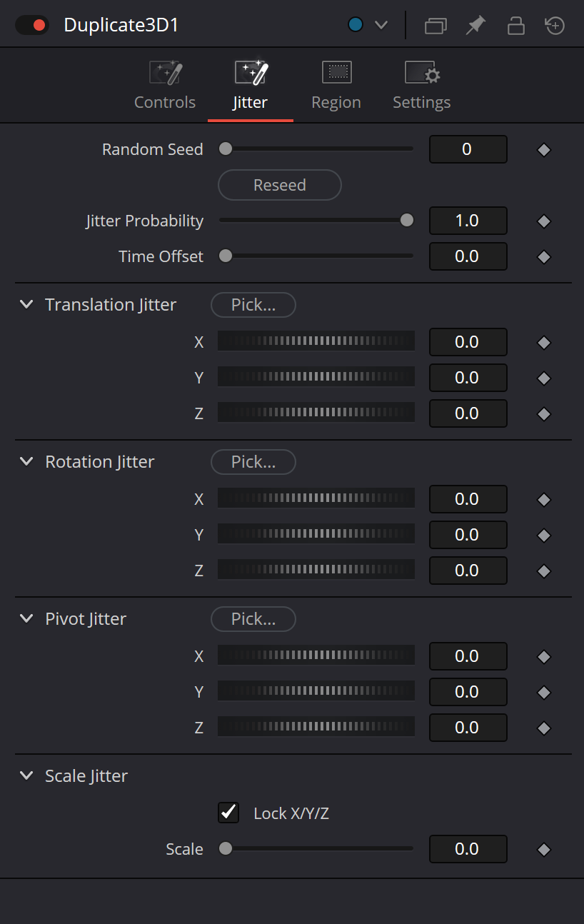This screenshot has width=584, height=924.
Task: Click the Rotation Jitter X thumbwheel
Action: point(316,498)
